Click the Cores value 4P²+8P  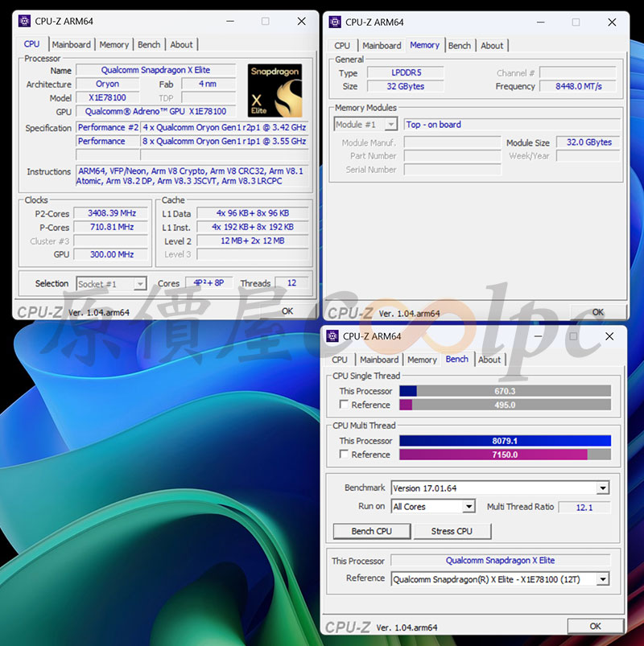coord(209,283)
